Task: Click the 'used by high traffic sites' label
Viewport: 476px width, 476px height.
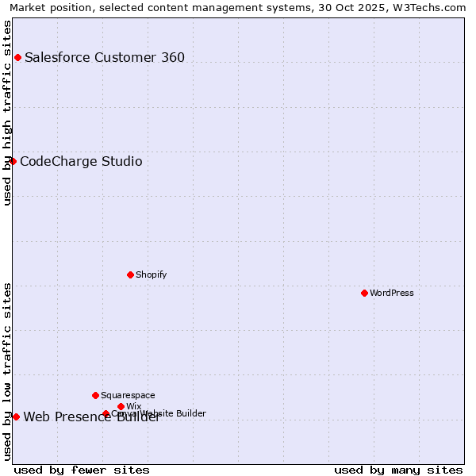Action: point(7,113)
